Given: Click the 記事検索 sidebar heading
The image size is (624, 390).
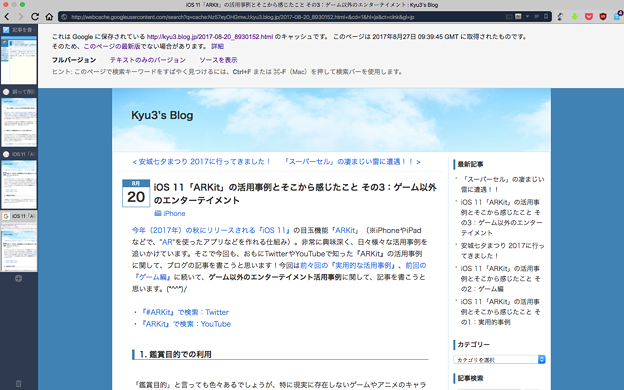Looking at the screenshot, I should click(x=470, y=378).
